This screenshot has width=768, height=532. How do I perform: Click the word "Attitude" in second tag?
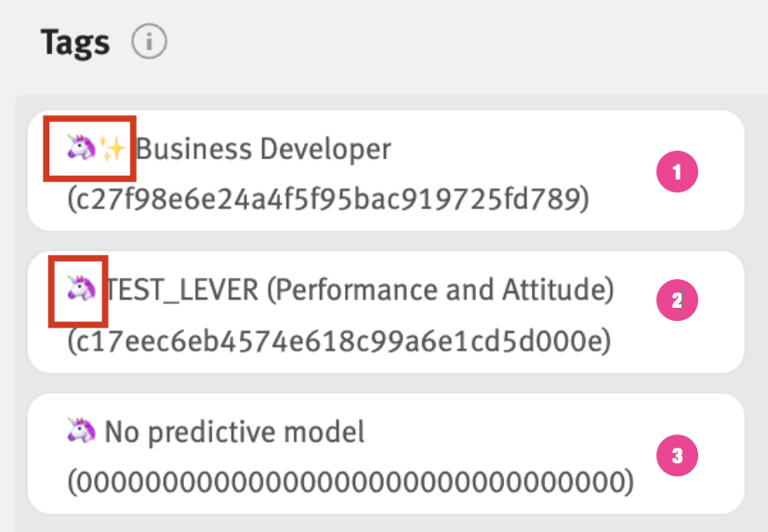pos(567,291)
